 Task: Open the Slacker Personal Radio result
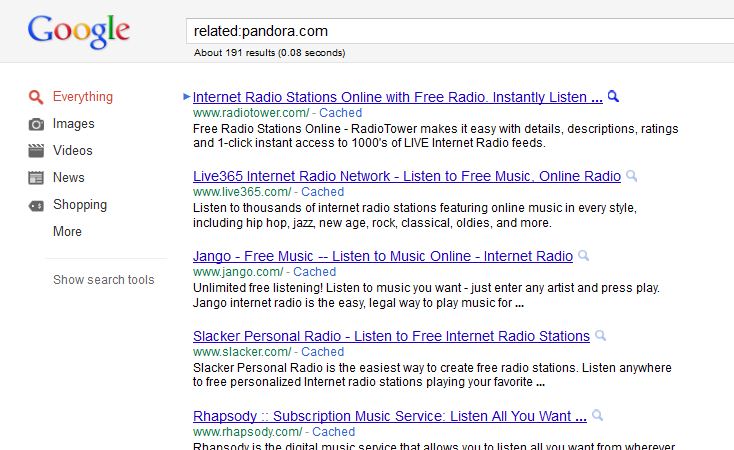point(391,336)
